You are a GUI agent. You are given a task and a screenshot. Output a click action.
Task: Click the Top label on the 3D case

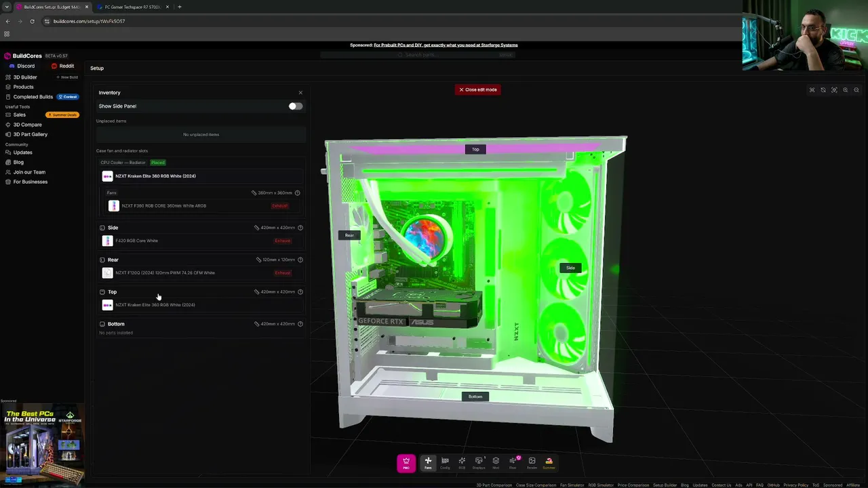tap(475, 149)
